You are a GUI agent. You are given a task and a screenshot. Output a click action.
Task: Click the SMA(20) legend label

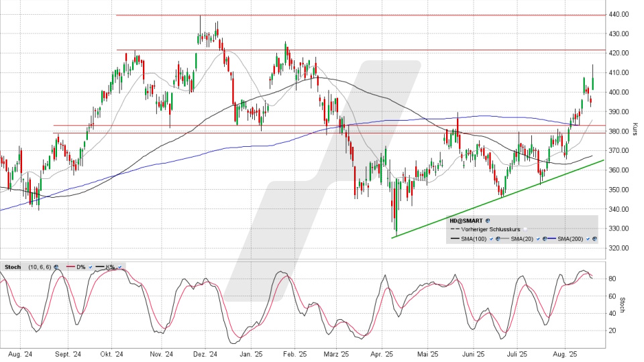coord(522,239)
